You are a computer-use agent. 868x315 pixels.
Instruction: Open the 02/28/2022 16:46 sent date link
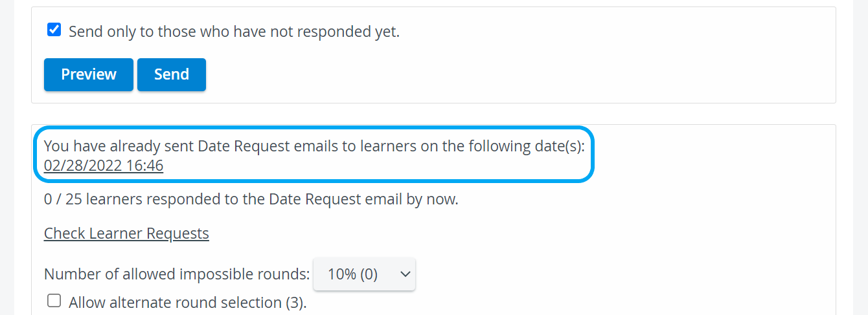click(104, 166)
